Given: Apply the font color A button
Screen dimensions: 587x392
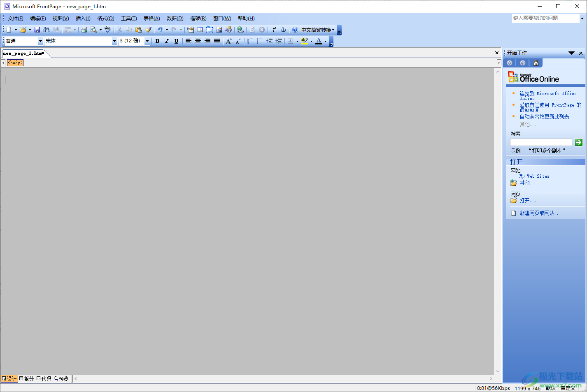Looking at the screenshot, I should (319, 41).
